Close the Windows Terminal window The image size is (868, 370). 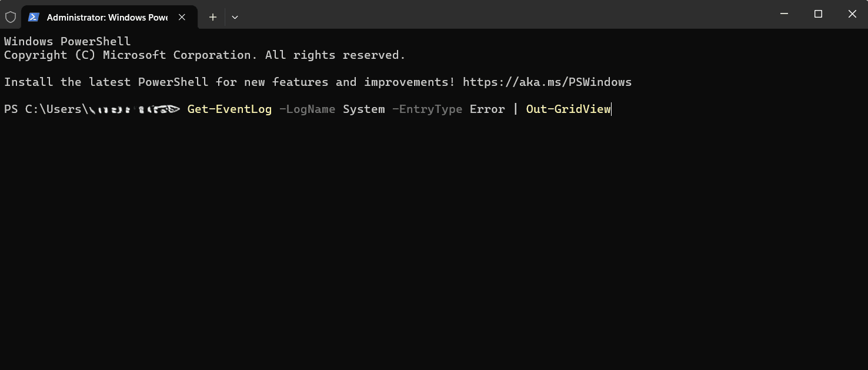coord(852,14)
